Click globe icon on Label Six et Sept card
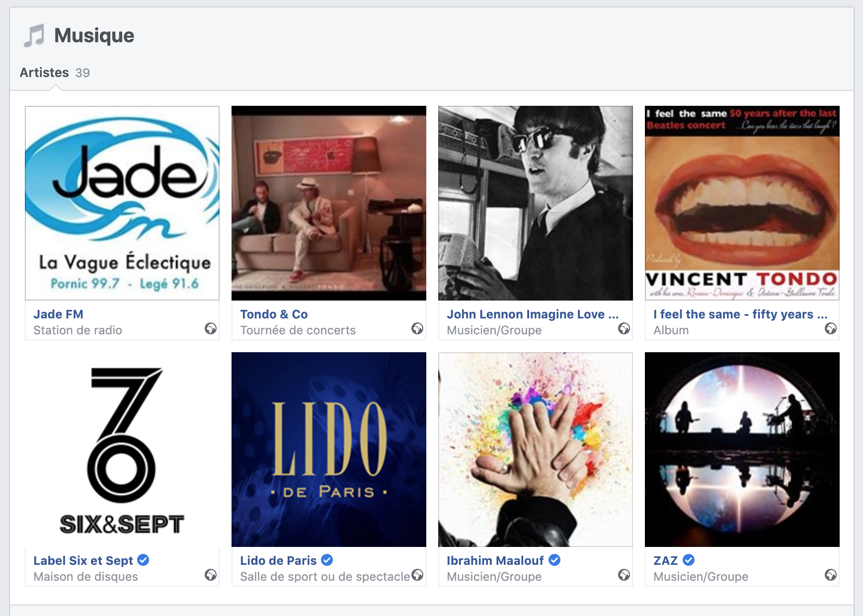The image size is (863, 616). coord(211,575)
